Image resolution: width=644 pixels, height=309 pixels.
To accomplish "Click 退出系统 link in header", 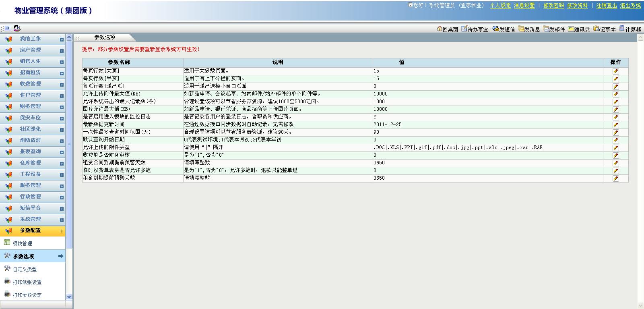I will pyautogui.click(x=630, y=6).
